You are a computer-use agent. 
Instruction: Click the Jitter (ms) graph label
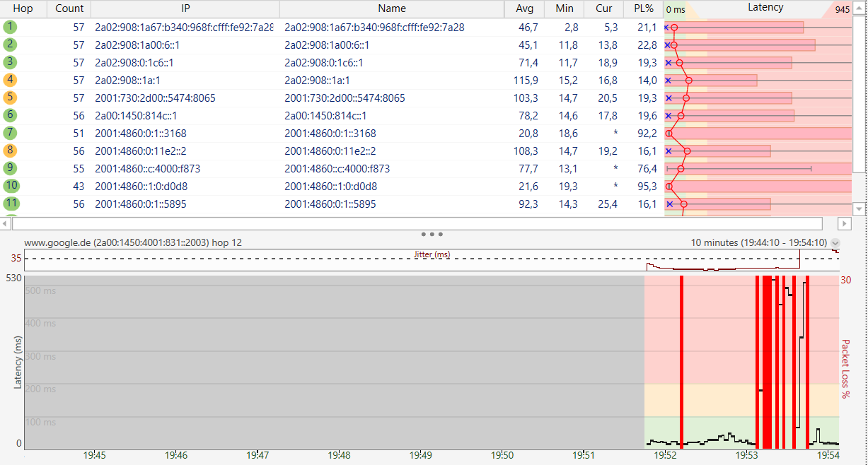pos(432,254)
